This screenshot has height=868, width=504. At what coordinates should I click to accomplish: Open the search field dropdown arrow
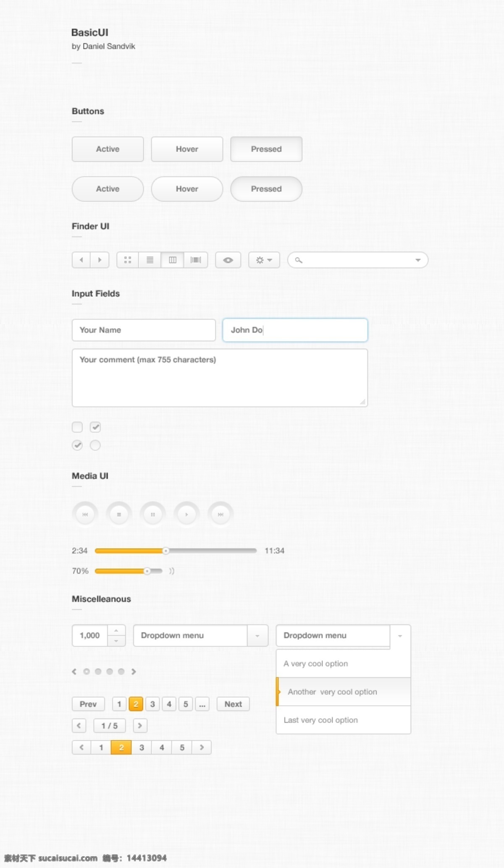coord(418,260)
